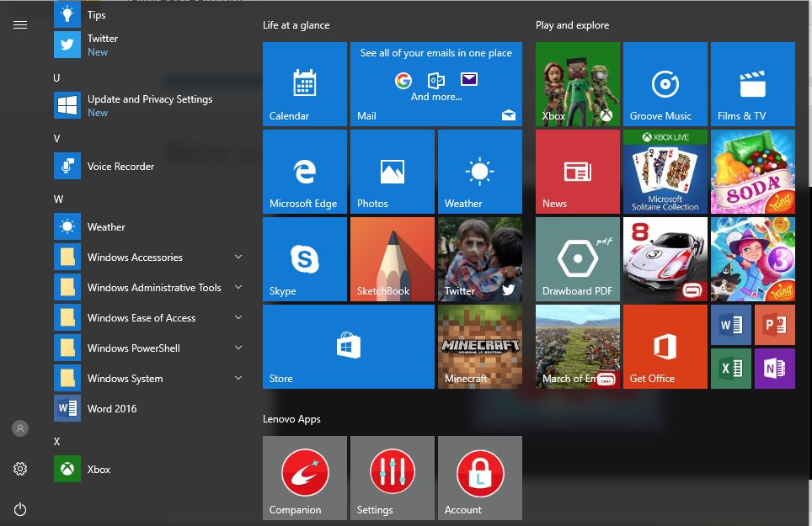The height and width of the screenshot is (526, 812).
Task: Expand Windows Administrative Tools folder
Action: pyautogui.click(x=147, y=288)
